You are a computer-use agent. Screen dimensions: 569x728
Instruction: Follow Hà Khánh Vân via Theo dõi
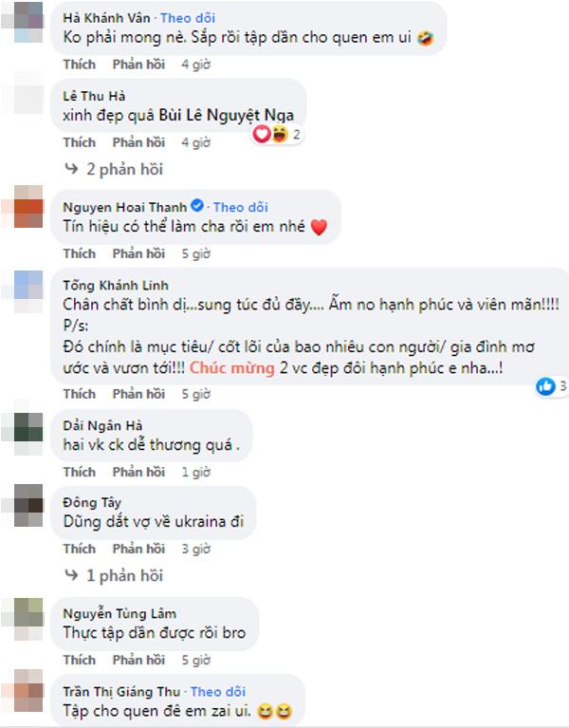188,18
